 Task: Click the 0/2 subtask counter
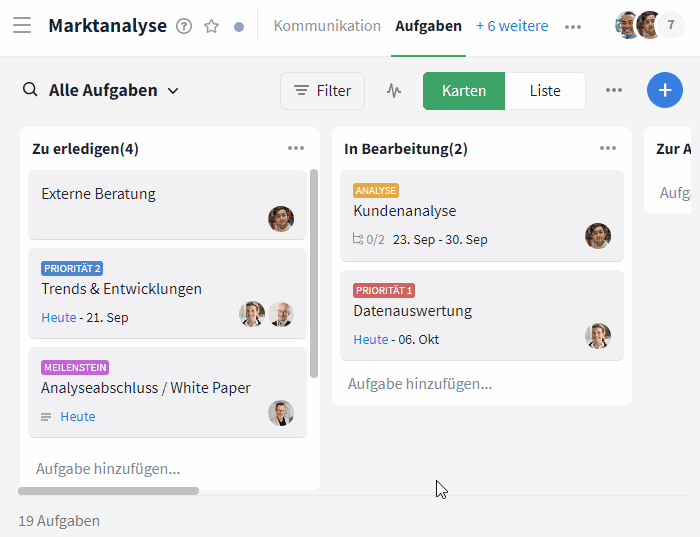click(375, 240)
